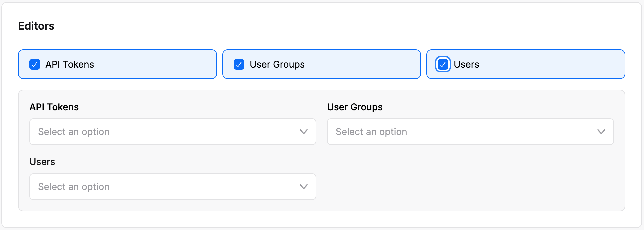Uncheck the User Groups checkbox
Image resolution: width=644 pixels, height=230 pixels.
click(x=239, y=64)
